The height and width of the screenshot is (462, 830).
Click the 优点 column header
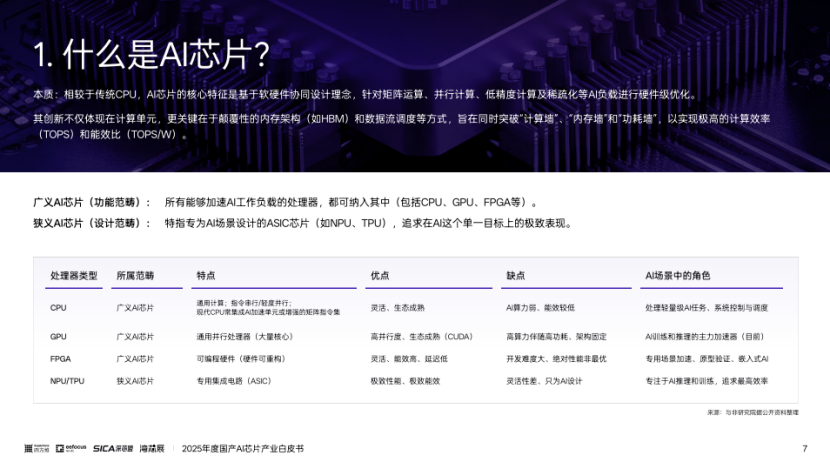tap(380, 275)
